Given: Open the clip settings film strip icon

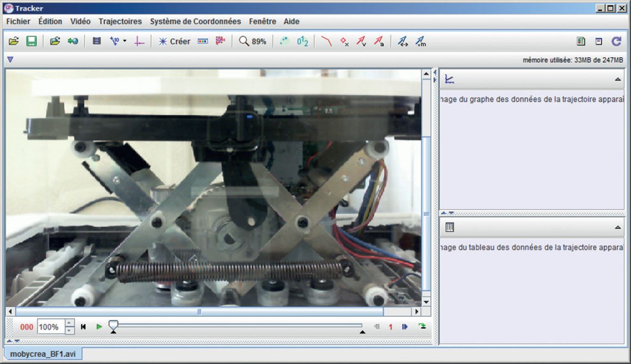Looking at the screenshot, I should 97,41.
